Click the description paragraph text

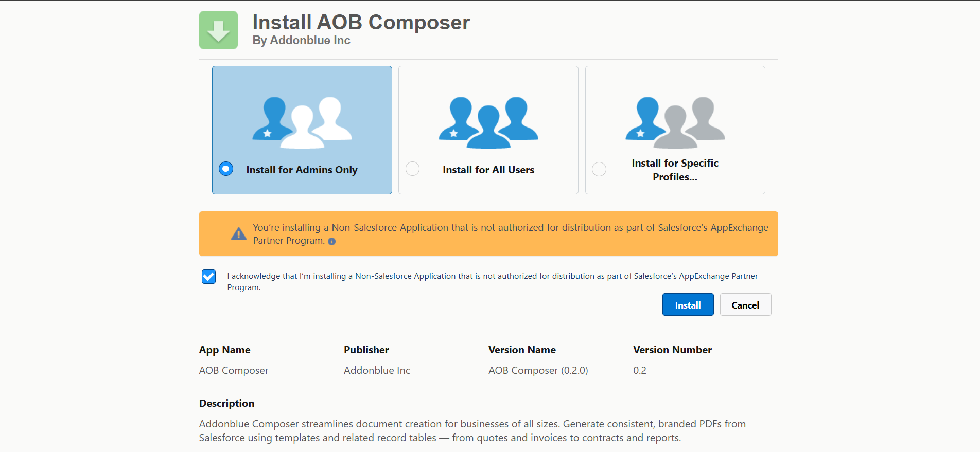coord(472,431)
